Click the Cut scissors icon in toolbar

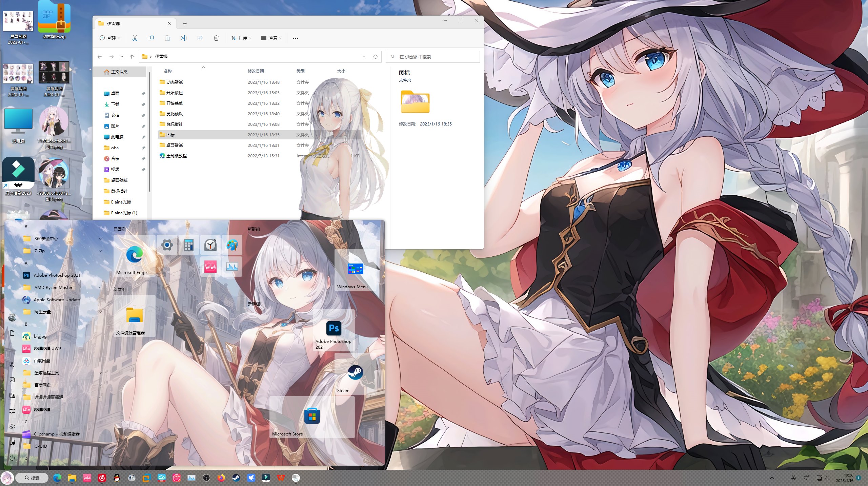point(135,38)
